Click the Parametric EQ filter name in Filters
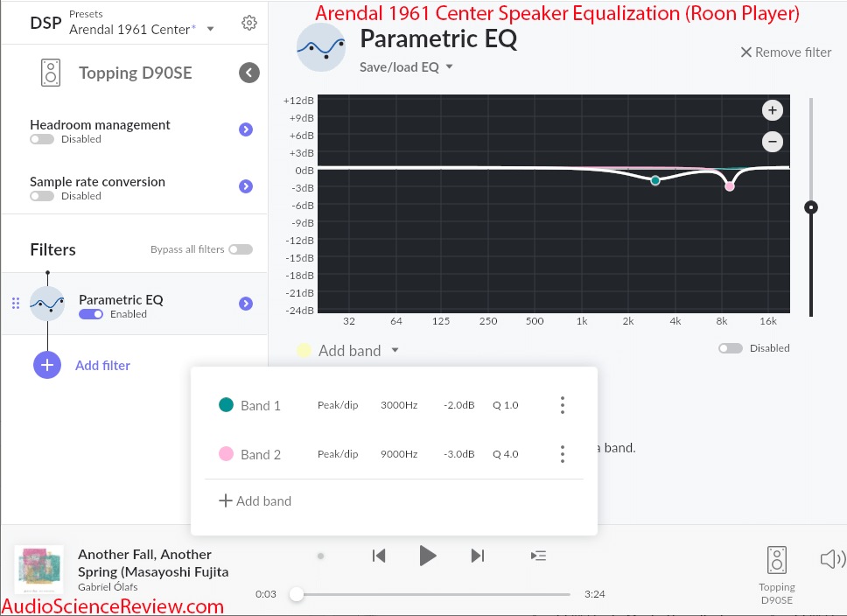The image size is (847, 616). [x=121, y=300]
